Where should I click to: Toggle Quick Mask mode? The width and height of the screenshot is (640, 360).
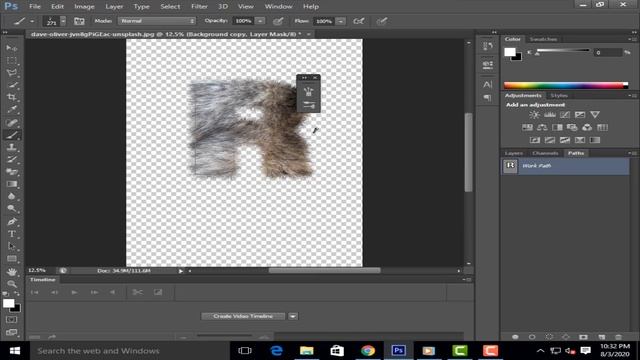[11, 320]
